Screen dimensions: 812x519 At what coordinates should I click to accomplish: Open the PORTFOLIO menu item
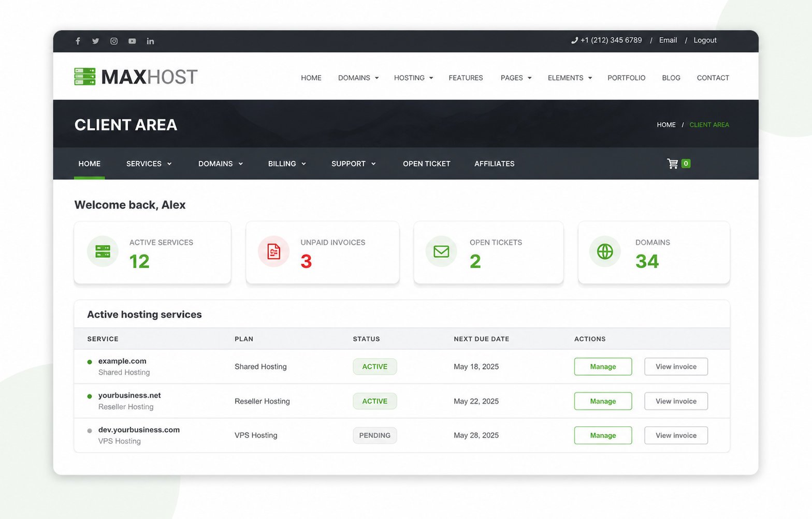[x=626, y=78]
